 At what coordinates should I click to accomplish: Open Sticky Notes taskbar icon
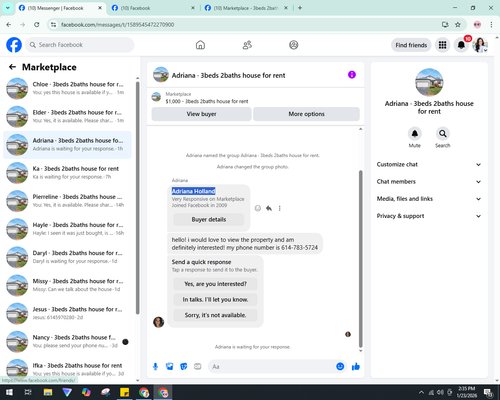(124, 392)
